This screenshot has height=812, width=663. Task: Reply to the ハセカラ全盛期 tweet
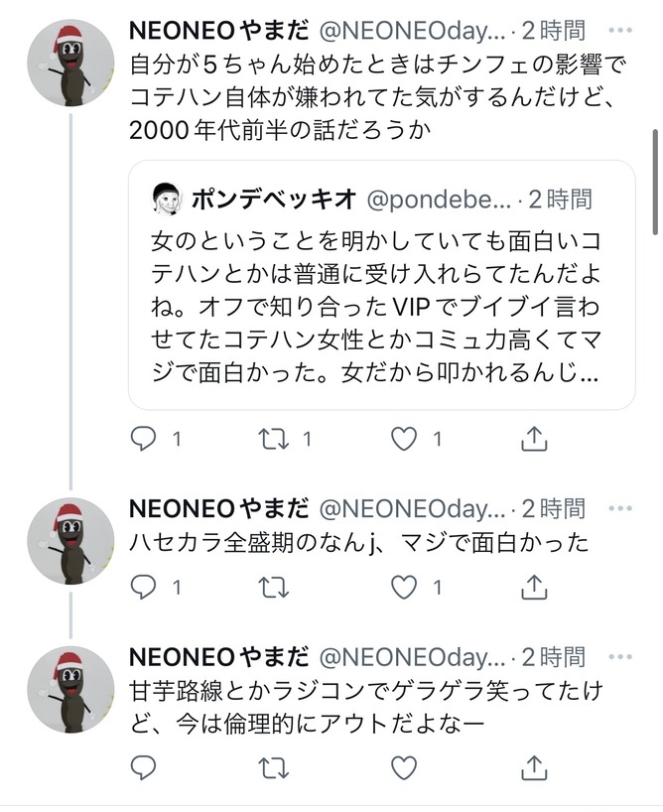pos(145,588)
